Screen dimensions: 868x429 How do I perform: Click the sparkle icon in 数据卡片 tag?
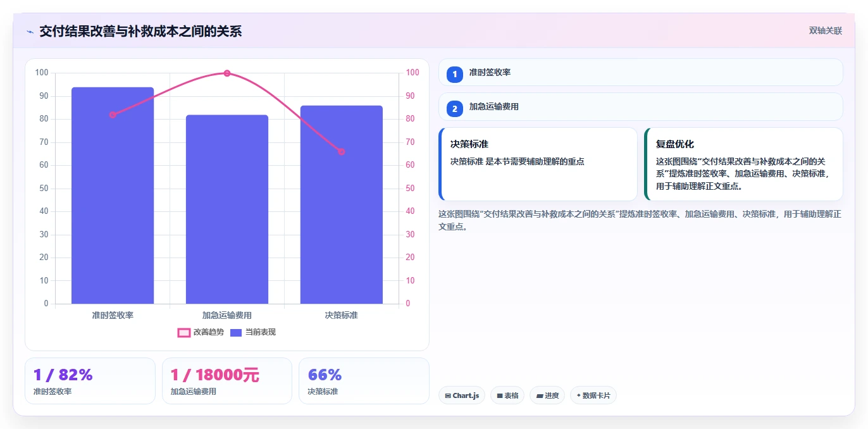click(578, 396)
